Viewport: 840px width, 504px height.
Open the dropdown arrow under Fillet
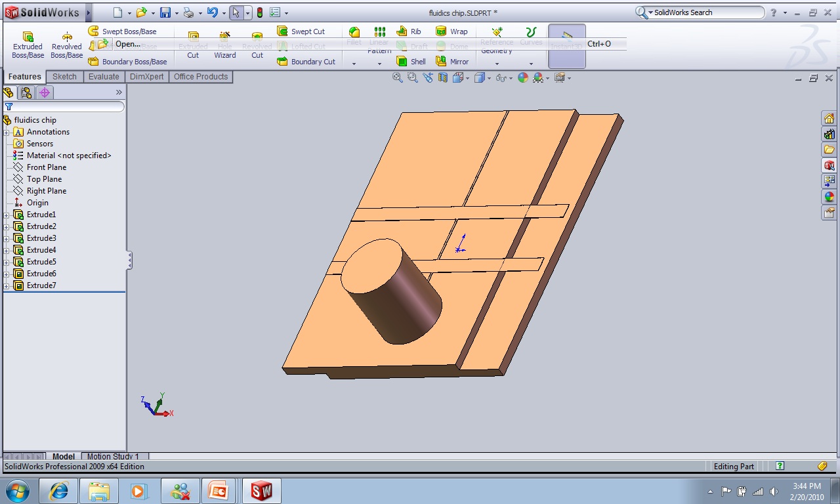354,64
